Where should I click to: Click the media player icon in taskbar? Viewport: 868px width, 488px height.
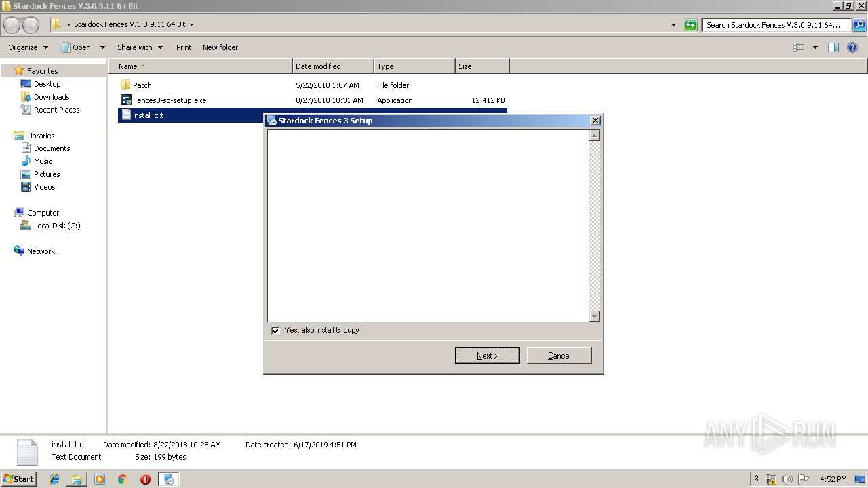pyautogui.click(x=100, y=479)
